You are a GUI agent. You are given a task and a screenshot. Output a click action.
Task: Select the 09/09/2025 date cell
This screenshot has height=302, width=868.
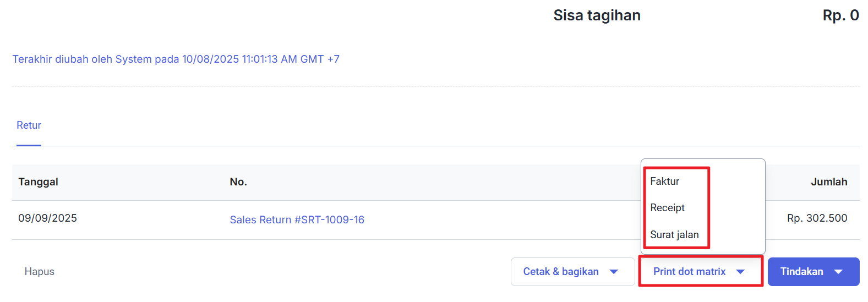pos(47,218)
